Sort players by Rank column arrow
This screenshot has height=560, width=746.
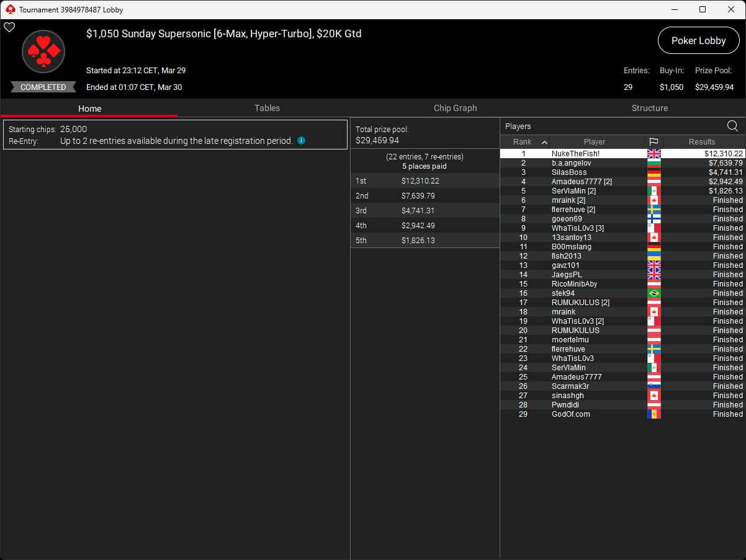[544, 142]
